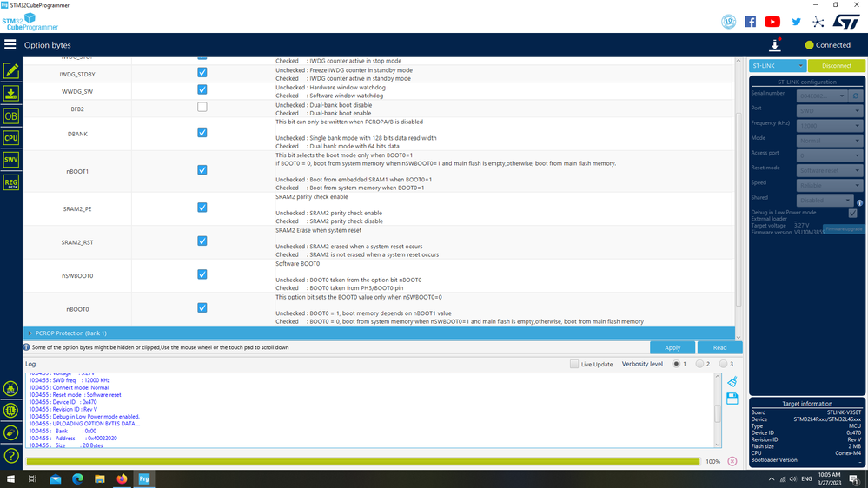The width and height of the screenshot is (868, 488).
Task: Open the hamburger menu
Action: [x=10, y=44]
